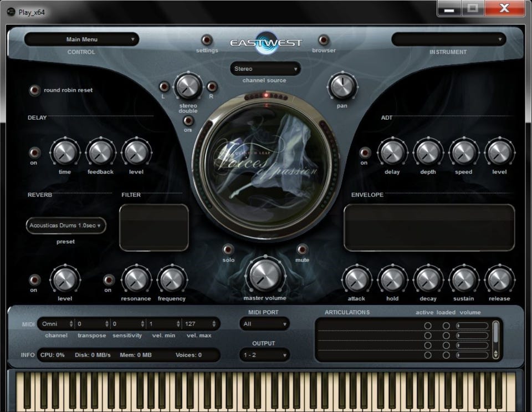Toggle active circle in first articulation row
The image size is (532, 412).
428,326
